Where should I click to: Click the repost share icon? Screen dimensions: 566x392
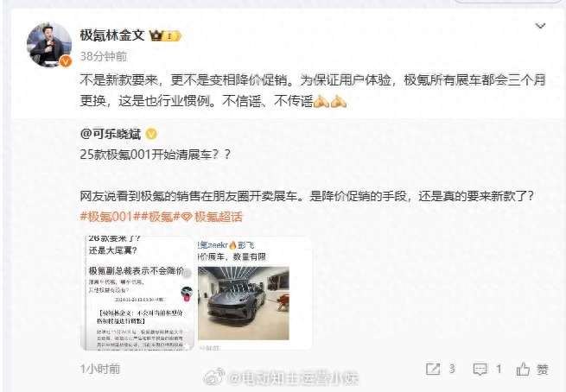click(433, 369)
